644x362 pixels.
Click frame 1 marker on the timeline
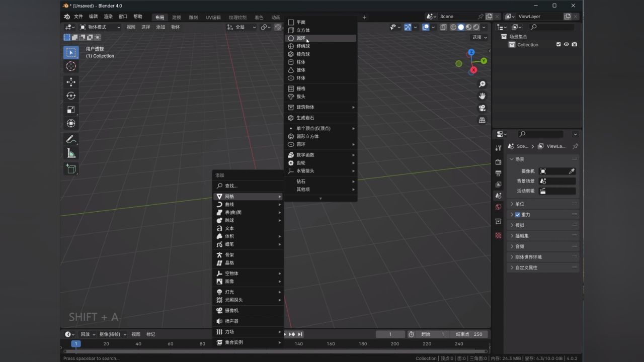tap(76, 344)
